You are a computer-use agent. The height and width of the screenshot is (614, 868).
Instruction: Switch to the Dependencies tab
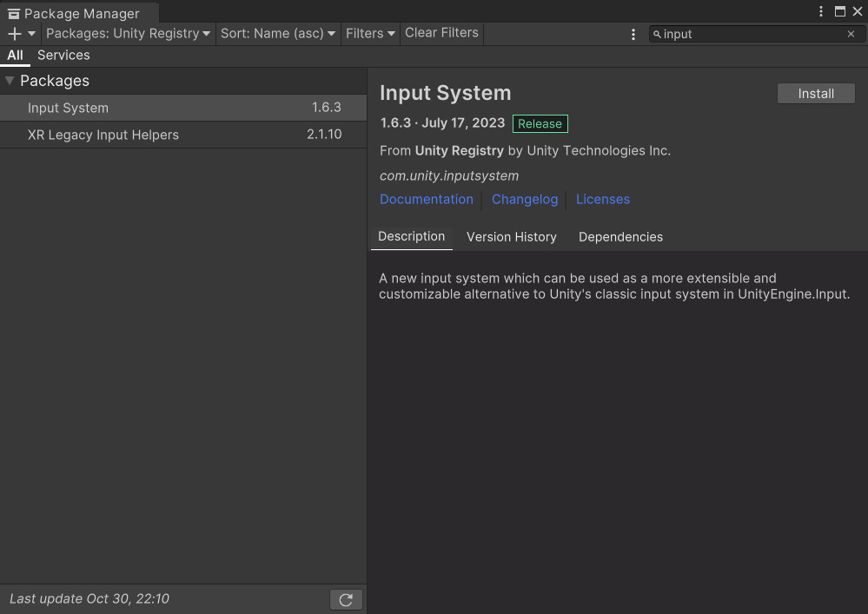[x=620, y=237]
